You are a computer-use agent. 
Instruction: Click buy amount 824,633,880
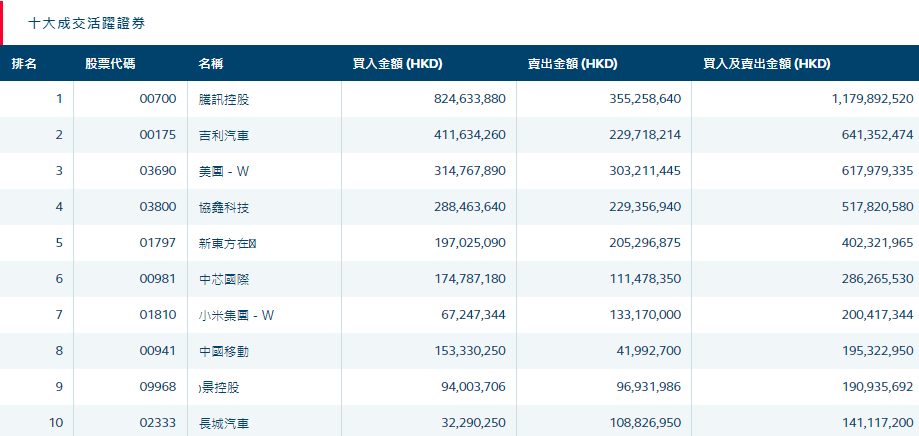[469, 99]
